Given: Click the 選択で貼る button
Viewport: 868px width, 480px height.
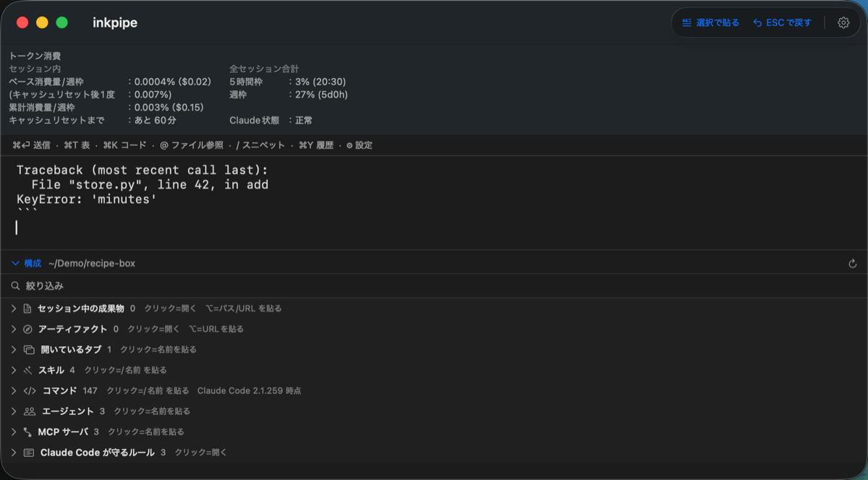Looking at the screenshot, I should [710, 22].
